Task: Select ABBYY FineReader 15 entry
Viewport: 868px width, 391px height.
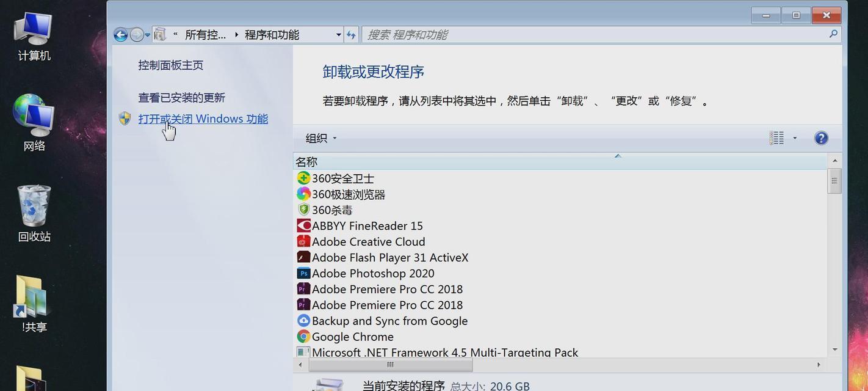Action: coord(367,226)
